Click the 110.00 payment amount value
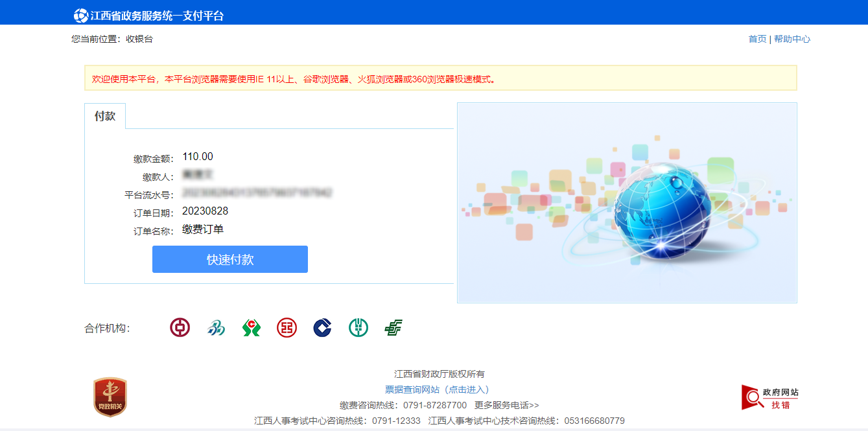Viewport: 868px width, 431px height. pyautogui.click(x=198, y=157)
